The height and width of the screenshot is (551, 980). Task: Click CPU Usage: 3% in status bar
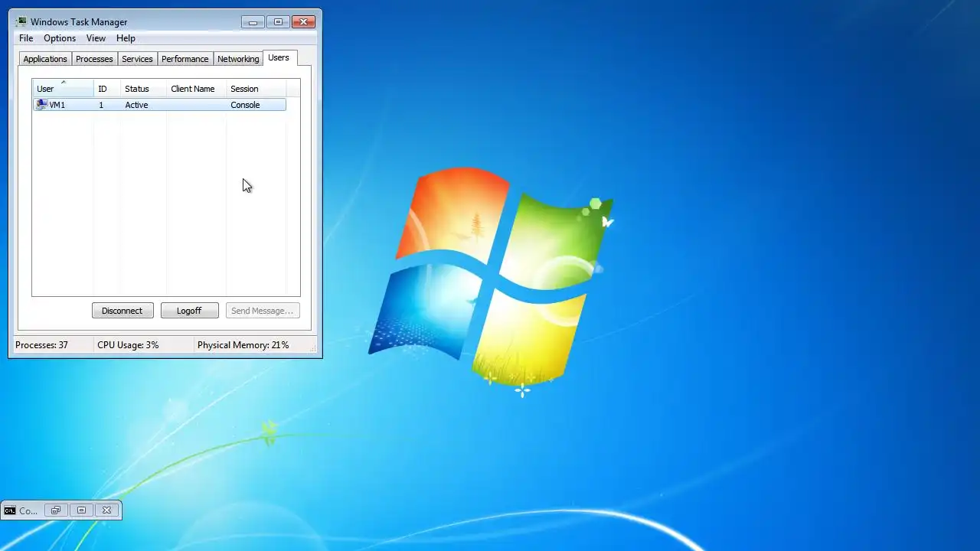point(128,345)
